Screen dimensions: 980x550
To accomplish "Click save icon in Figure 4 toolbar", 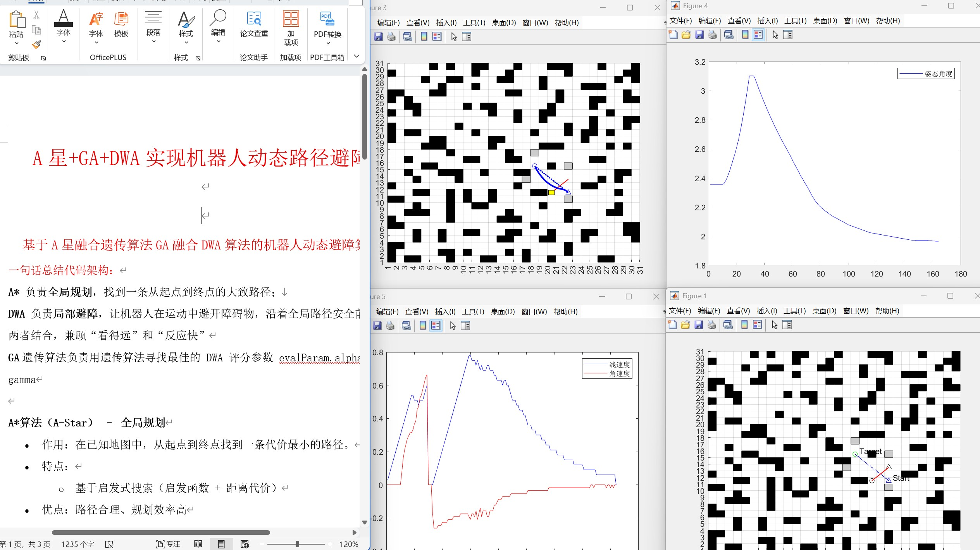I will click(x=699, y=35).
